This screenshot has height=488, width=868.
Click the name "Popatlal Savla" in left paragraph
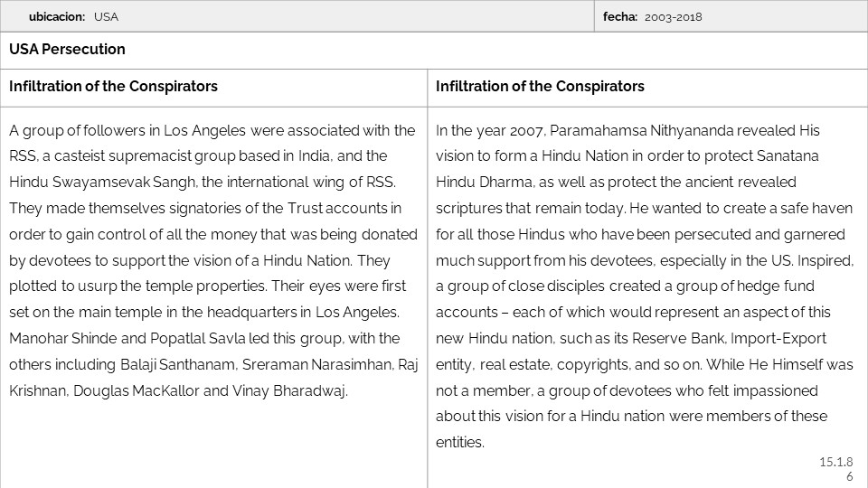[x=173, y=339]
